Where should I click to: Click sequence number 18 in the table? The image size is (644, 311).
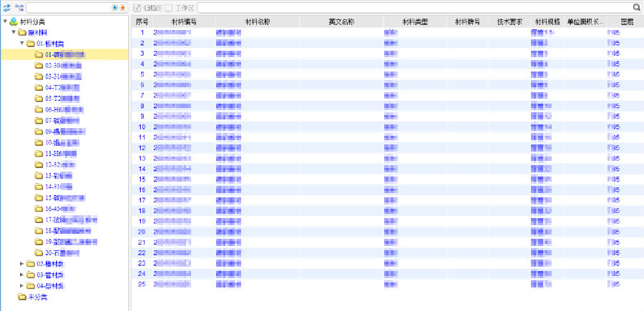coord(142,210)
